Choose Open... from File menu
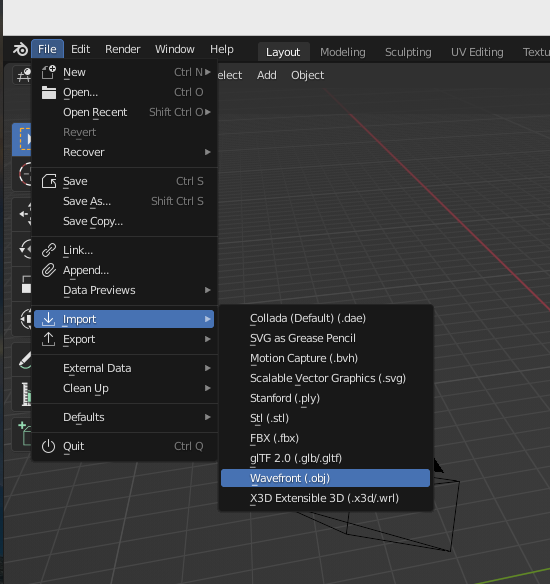 click(124, 92)
